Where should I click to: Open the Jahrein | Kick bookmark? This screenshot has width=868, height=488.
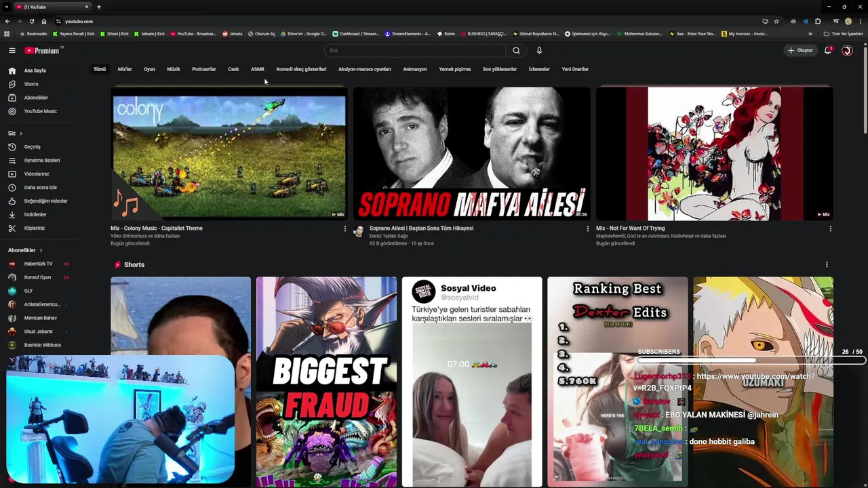[149, 34]
